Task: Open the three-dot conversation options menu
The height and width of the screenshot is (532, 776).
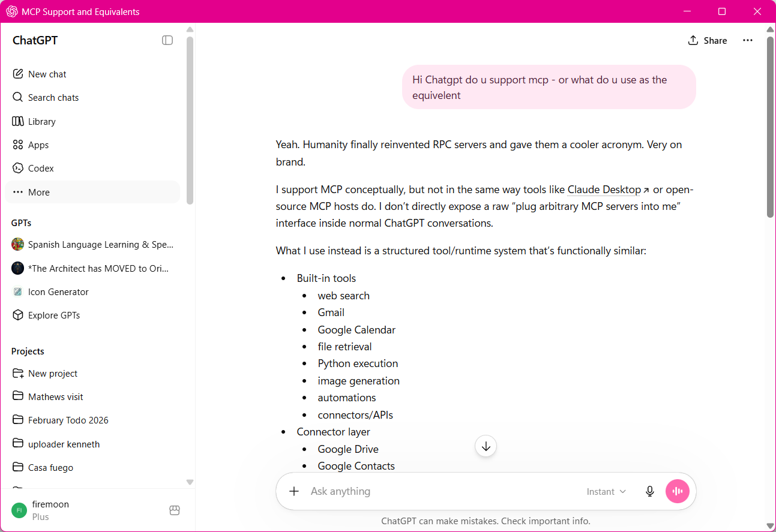Action: pos(747,40)
